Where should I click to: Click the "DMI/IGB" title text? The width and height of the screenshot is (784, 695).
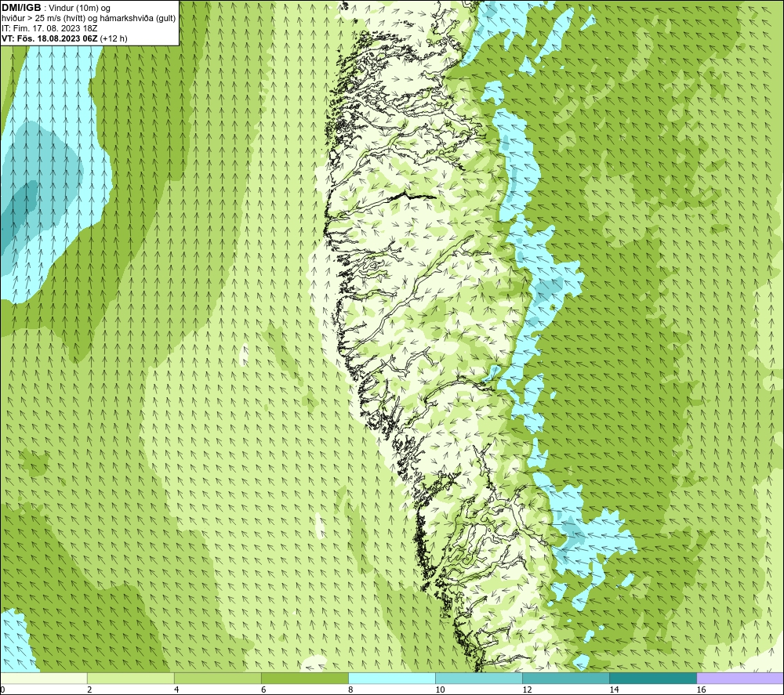21,8
